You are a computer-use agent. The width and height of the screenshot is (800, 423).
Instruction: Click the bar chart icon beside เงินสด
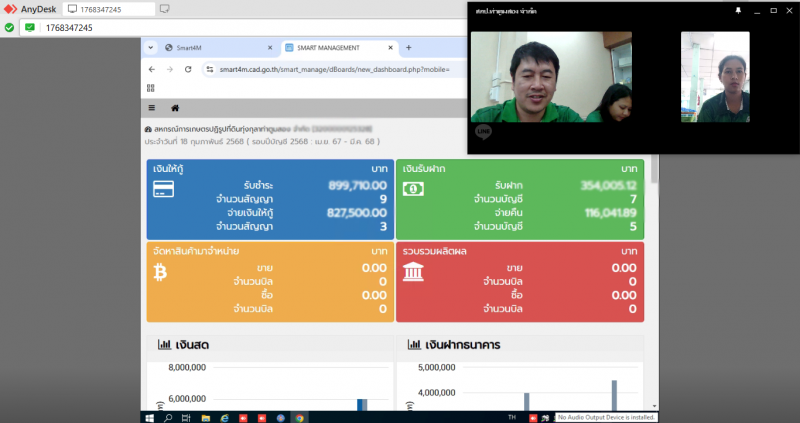click(164, 344)
